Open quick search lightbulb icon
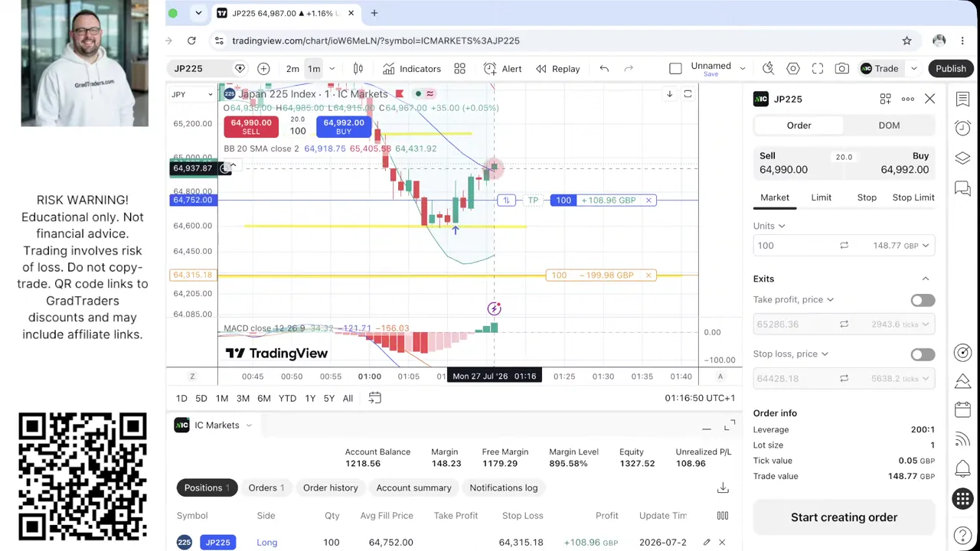Screen dimensions: 980x551 click(x=768, y=69)
